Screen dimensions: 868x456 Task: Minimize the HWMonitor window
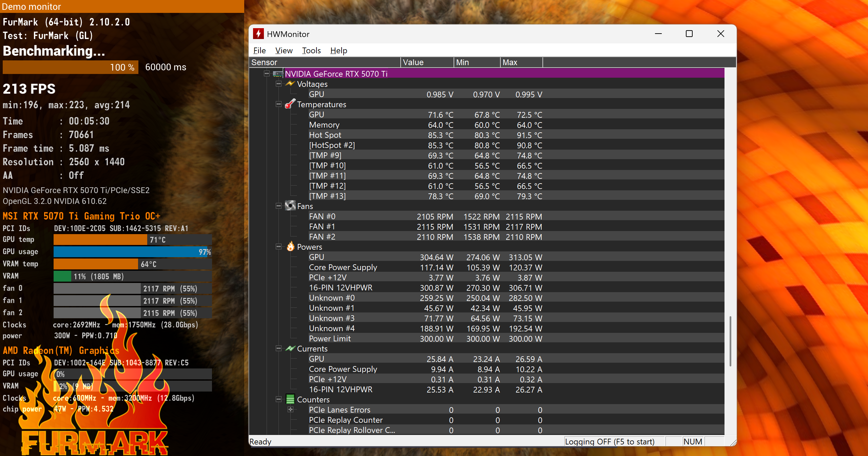[x=658, y=34]
